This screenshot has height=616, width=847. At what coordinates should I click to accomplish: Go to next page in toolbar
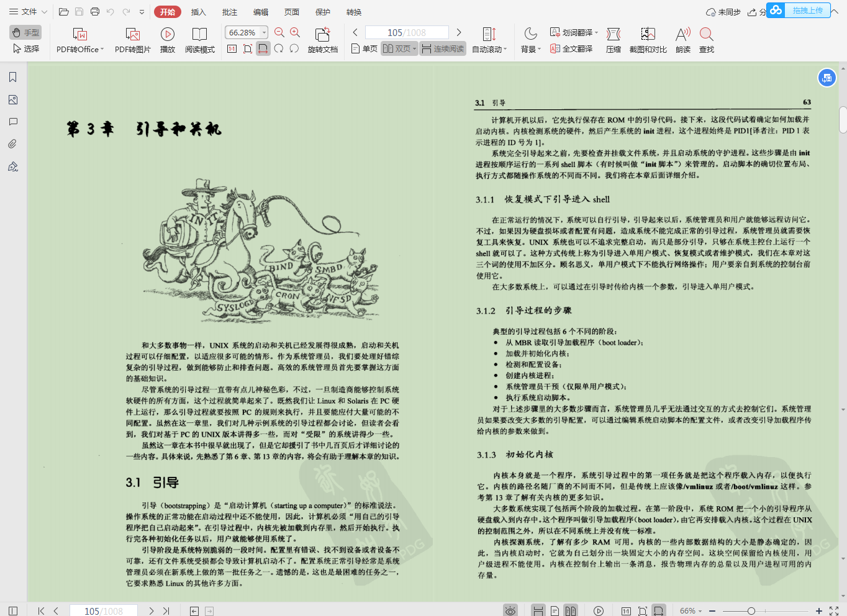pyautogui.click(x=459, y=32)
